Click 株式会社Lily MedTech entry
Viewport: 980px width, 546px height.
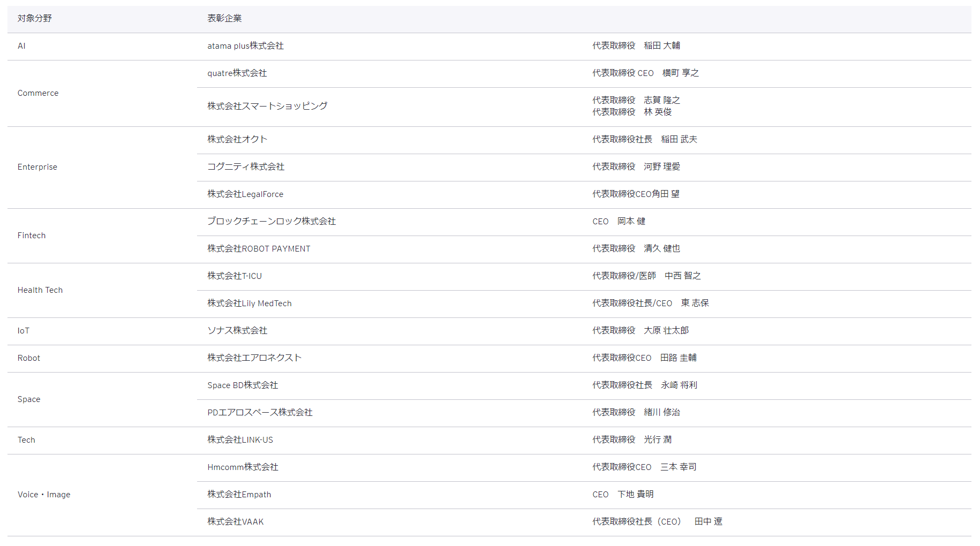(250, 304)
